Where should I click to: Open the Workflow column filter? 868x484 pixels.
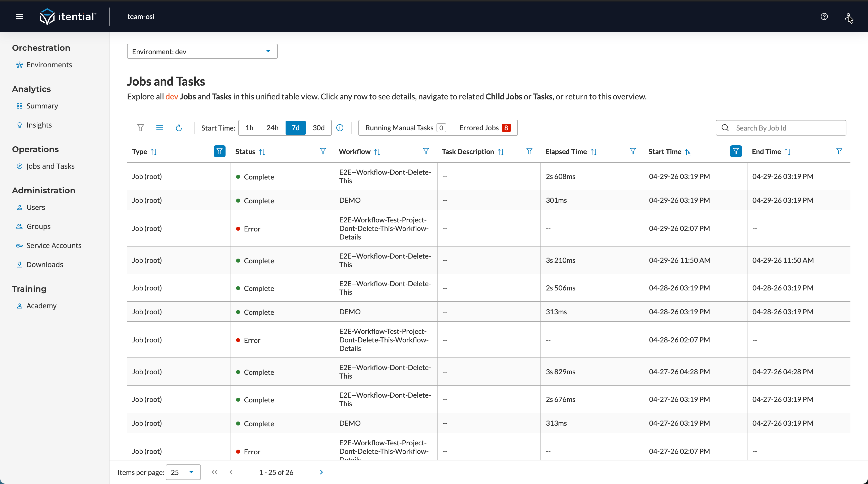pyautogui.click(x=426, y=151)
